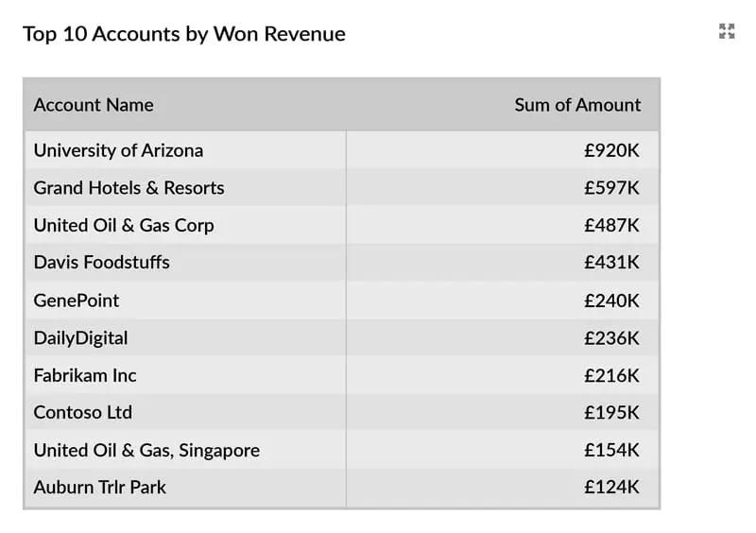Select the GenePoint account
756x533 pixels.
click(x=77, y=301)
